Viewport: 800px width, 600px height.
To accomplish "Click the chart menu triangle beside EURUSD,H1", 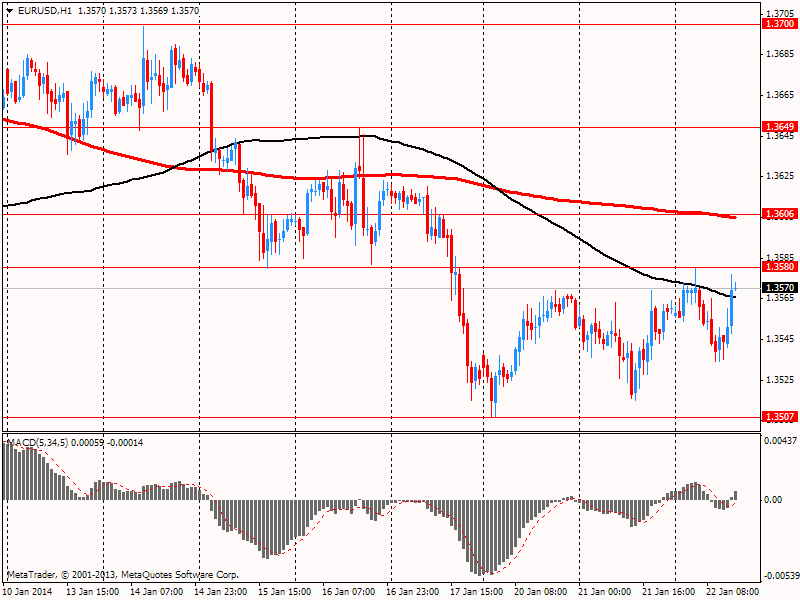I will pyautogui.click(x=10, y=11).
